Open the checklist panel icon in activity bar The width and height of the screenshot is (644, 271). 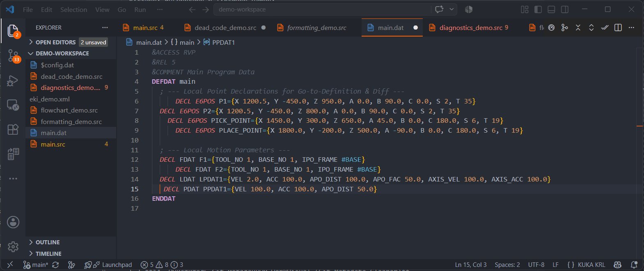pyautogui.click(x=13, y=154)
